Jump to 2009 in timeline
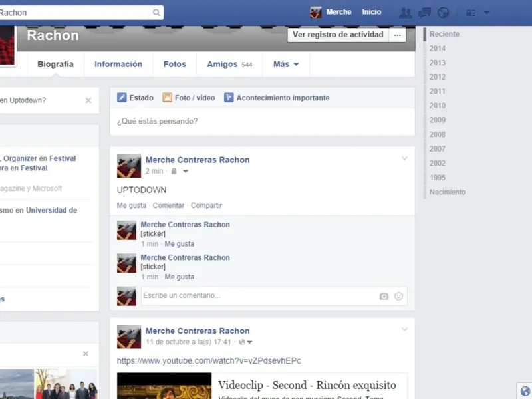Image resolution: width=532 pixels, height=399 pixels. (437, 120)
